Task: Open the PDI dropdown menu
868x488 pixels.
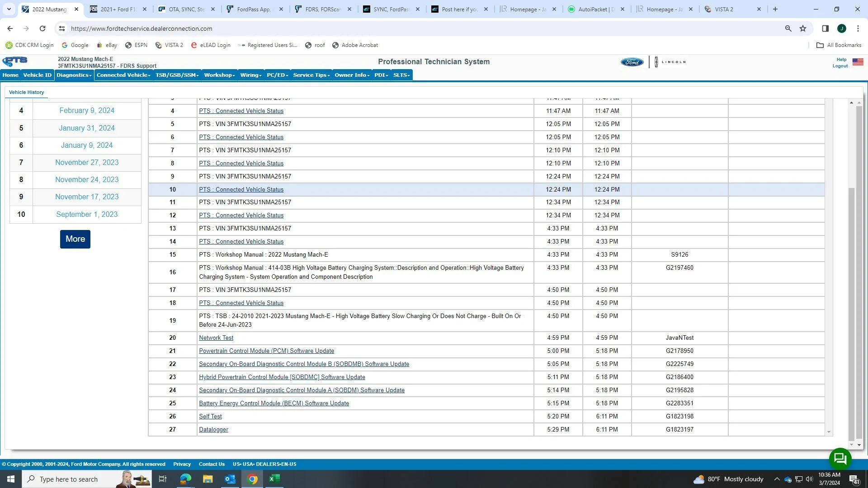Action: coord(381,75)
